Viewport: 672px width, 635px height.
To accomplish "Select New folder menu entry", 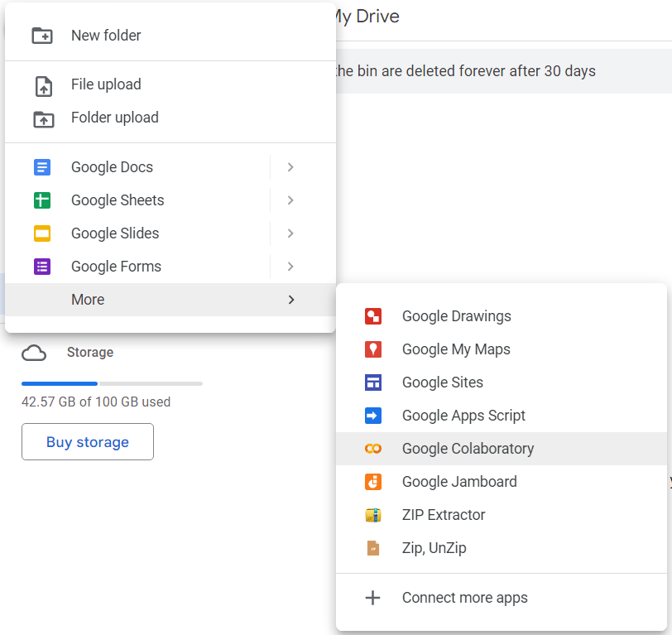I will coord(170,36).
